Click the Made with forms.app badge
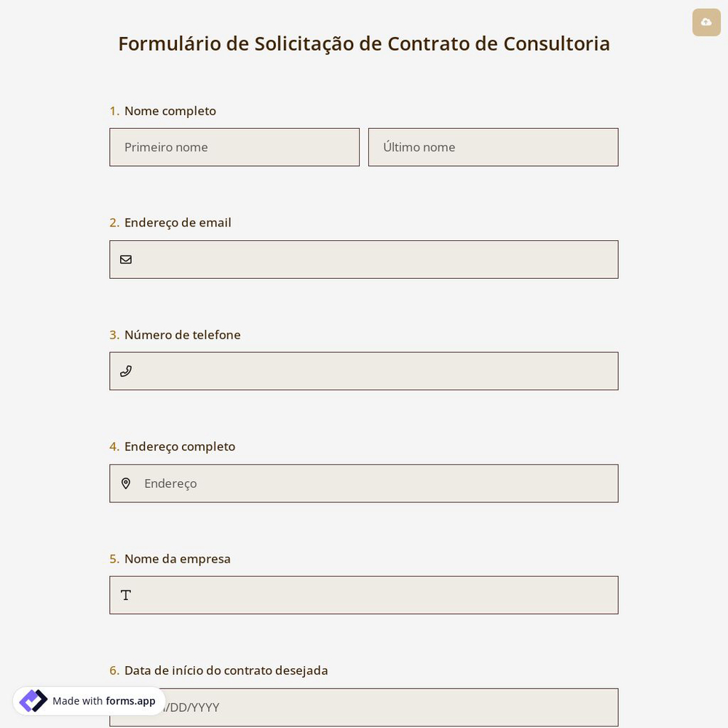This screenshot has height=728, width=728. tap(87, 700)
